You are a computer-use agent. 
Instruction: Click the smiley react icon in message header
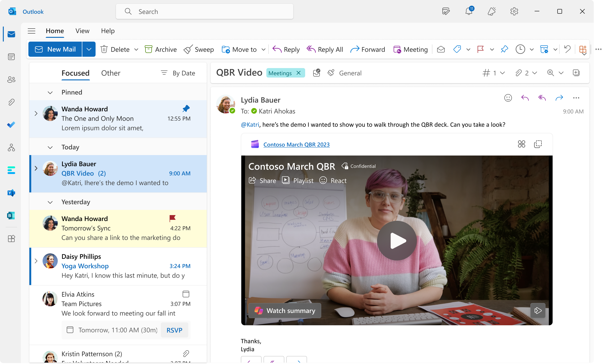point(508,98)
